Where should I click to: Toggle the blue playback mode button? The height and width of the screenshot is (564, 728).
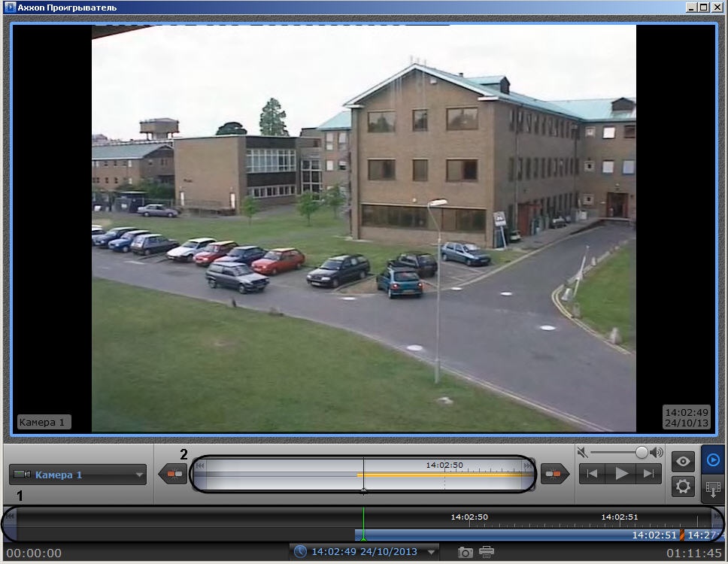click(713, 459)
